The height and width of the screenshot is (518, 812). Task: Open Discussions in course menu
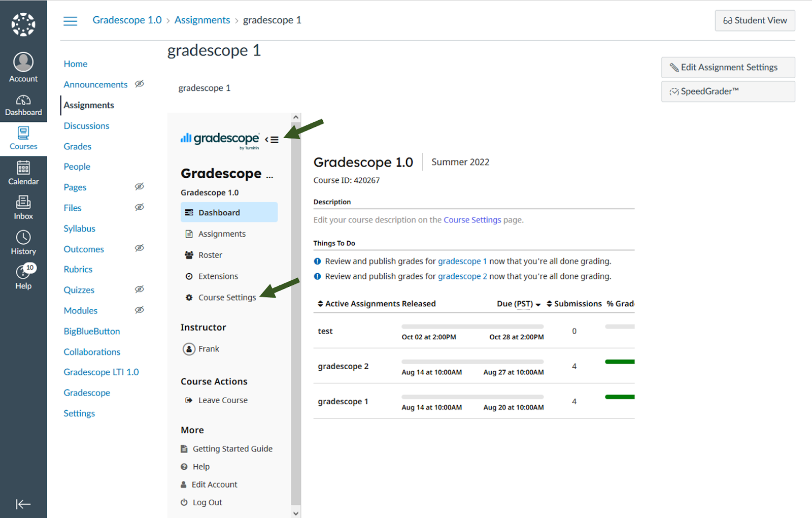[86, 126]
